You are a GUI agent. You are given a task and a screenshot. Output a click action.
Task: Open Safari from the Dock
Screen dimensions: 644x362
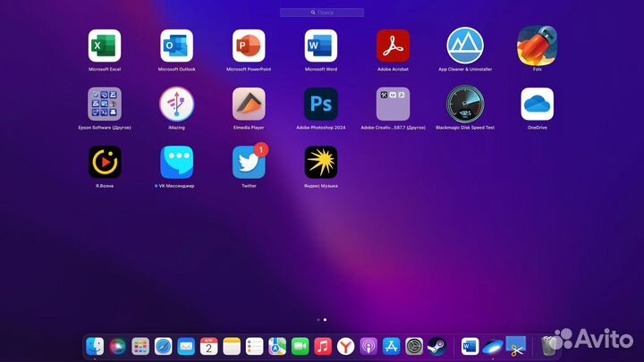(163, 347)
